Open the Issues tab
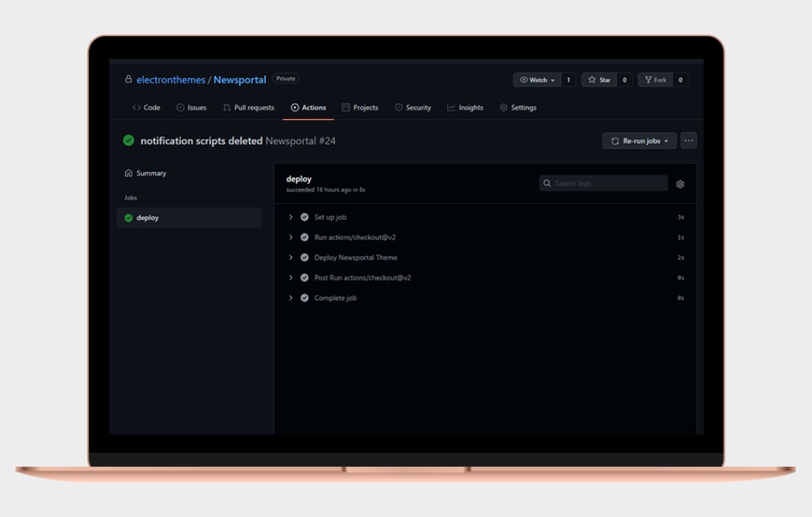812x517 pixels. pos(191,108)
